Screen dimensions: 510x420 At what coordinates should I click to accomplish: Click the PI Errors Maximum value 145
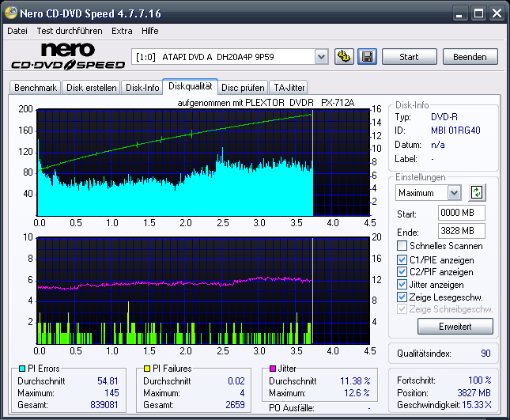pos(111,393)
